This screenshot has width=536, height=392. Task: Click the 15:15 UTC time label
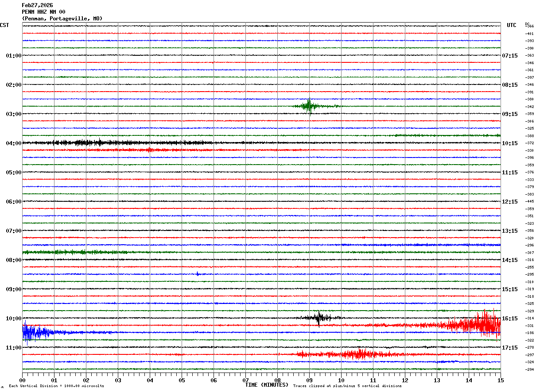point(510,289)
